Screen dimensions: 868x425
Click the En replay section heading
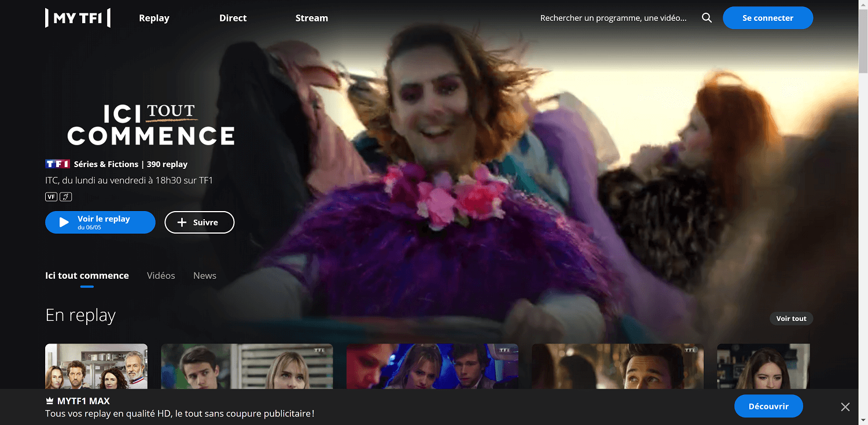pyautogui.click(x=80, y=315)
